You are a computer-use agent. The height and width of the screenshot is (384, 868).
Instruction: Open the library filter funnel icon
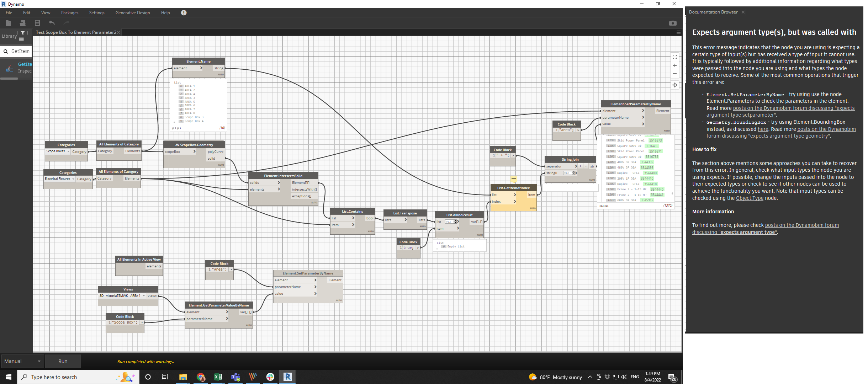point(22,33)
